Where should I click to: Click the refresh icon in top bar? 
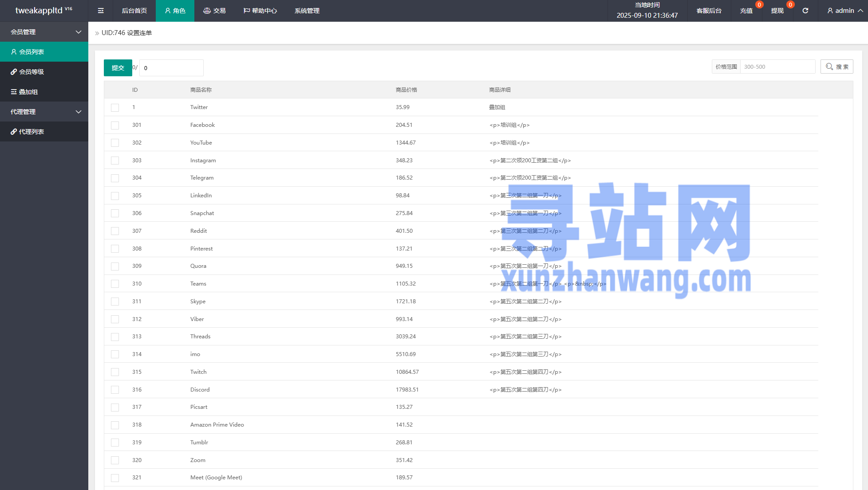pyautogui.click(x=805, y=11)
